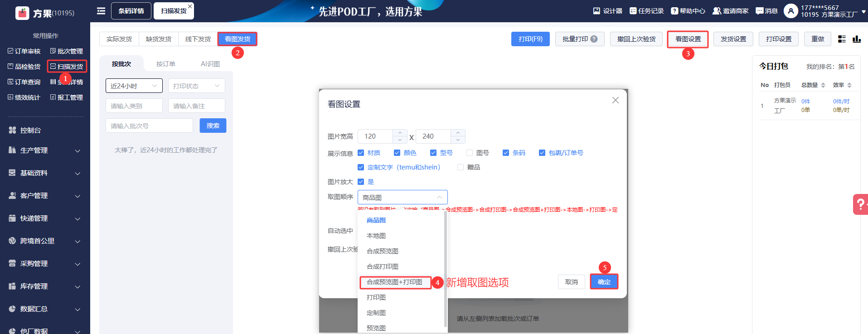Enable the 图号 checkbox

pyautogui.click(x=470, y=153)
